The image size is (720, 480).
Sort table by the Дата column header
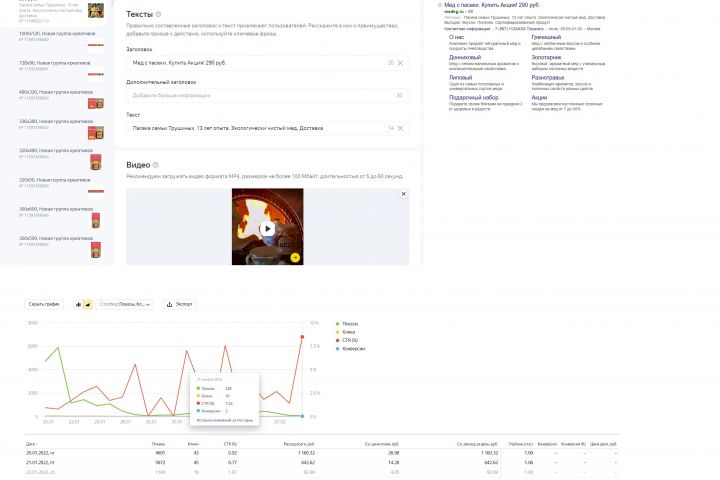(x=31, y=444)
